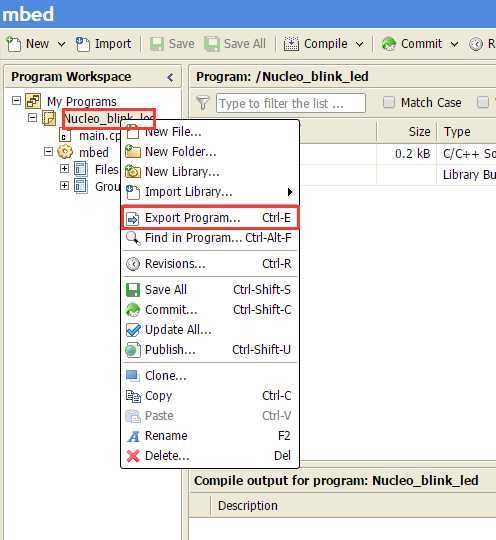Click the Publish globe icon
Screen dimensions: 496x540
[x=133, y=350]
